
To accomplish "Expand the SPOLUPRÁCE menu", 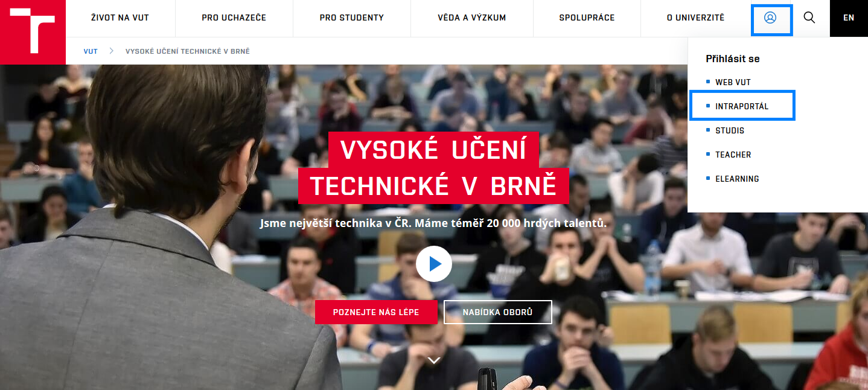I will tap(587, 18).
